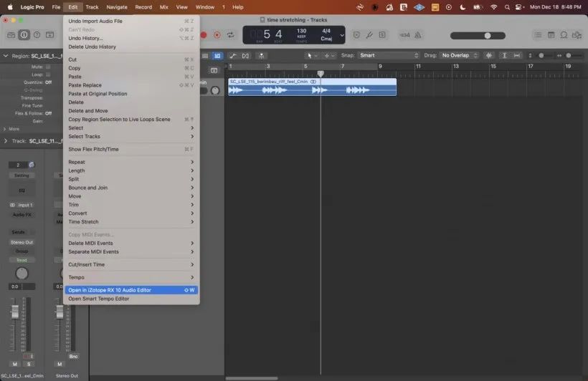Solo the SC_LSE channel strip with S
This screenshot has width=588, height=381.
[29, 364]
